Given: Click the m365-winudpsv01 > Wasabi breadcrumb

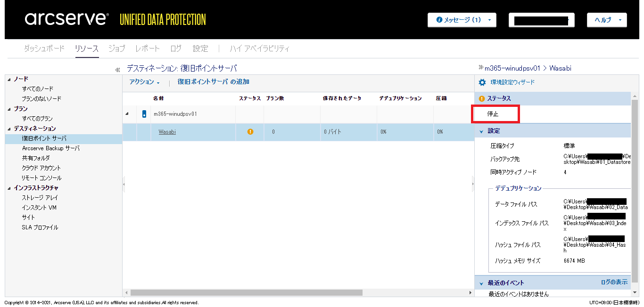Looking at the screenshot, I should coord(528,68).
